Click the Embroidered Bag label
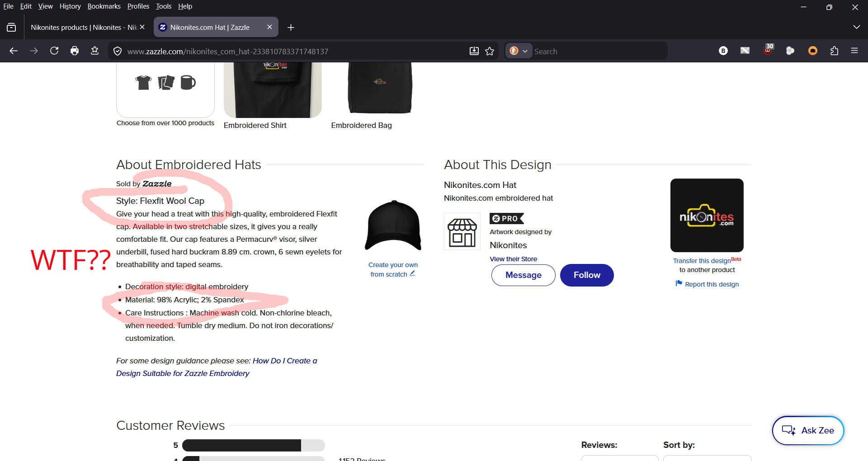 point(361,125)
